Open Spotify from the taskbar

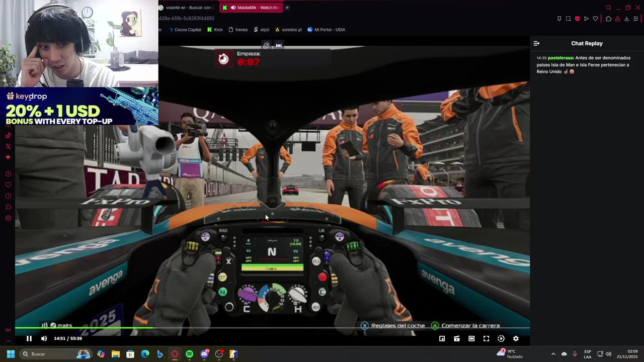[189, 354]
